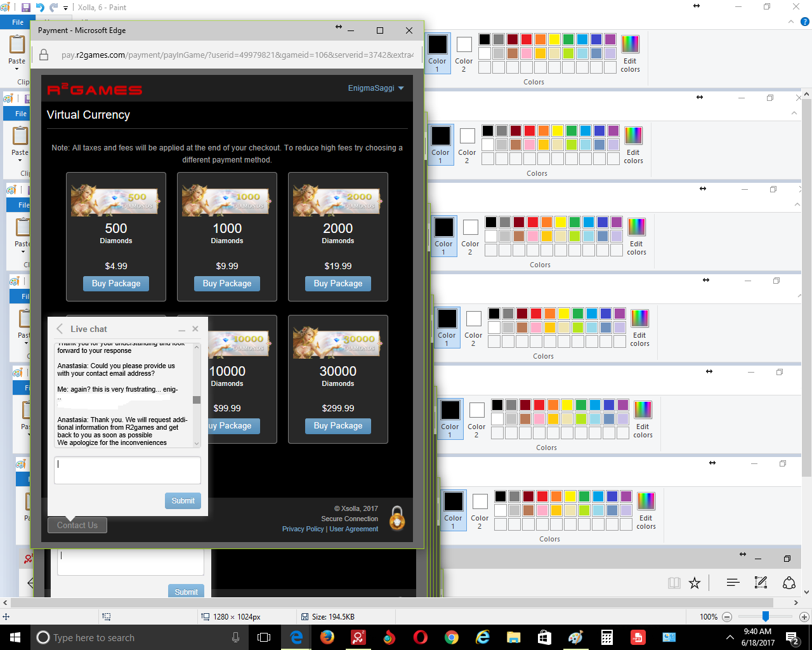
Task: Open the Task View button on taskbar
Action: point(264,637)
